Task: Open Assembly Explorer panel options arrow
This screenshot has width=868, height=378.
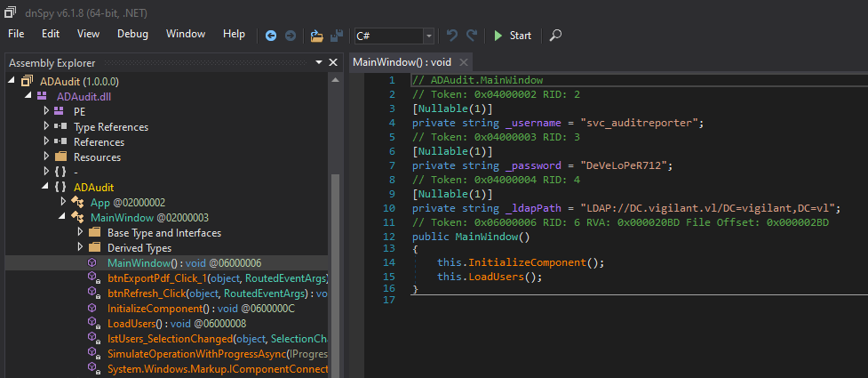Action: coord(319,62)
